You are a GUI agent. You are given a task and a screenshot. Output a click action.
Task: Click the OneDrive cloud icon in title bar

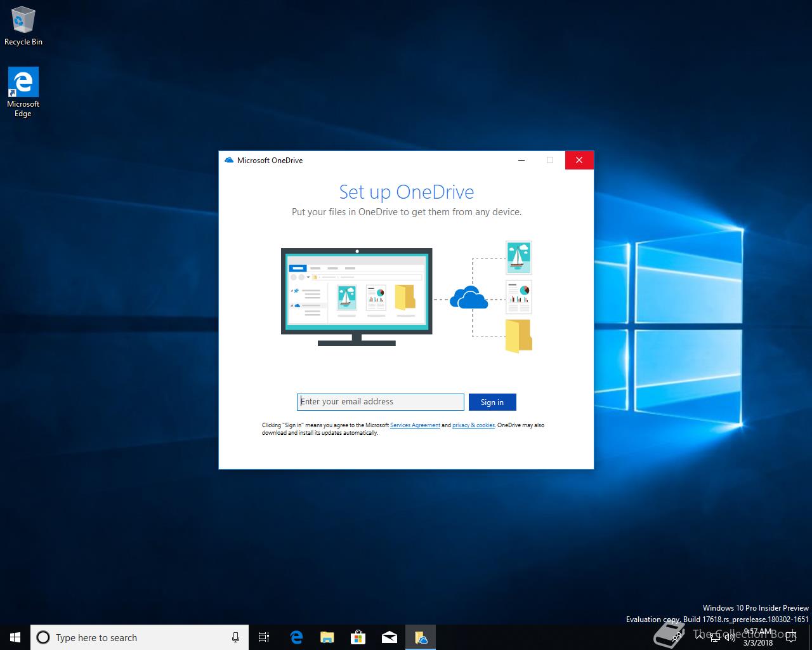229,160
